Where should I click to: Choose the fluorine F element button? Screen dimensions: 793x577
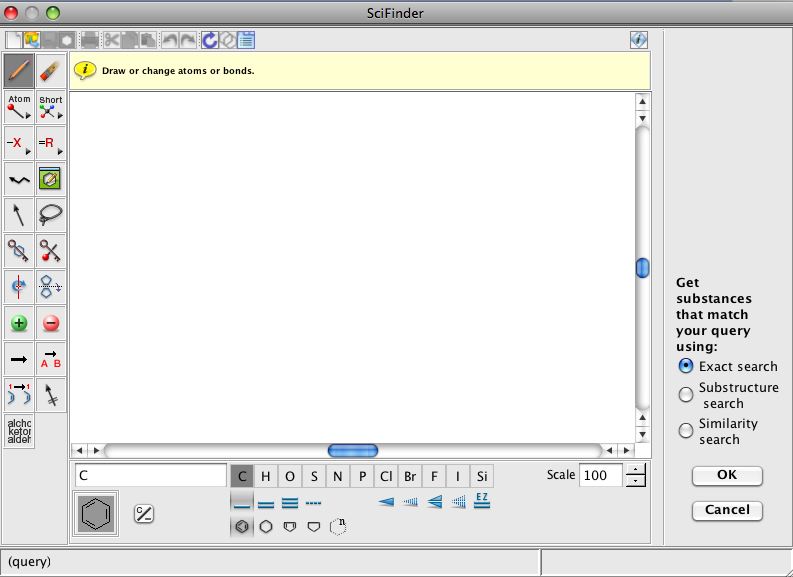tap(434, 476)
